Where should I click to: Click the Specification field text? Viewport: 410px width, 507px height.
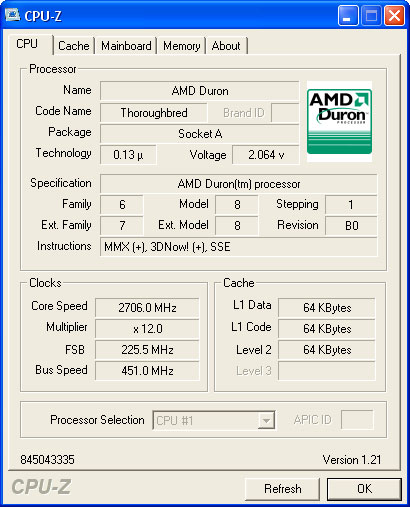click(239, 184)
